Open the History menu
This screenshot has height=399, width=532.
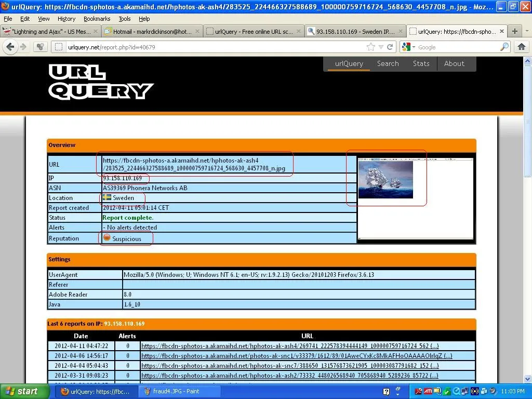pyautogui.click(x=66, y=19)
